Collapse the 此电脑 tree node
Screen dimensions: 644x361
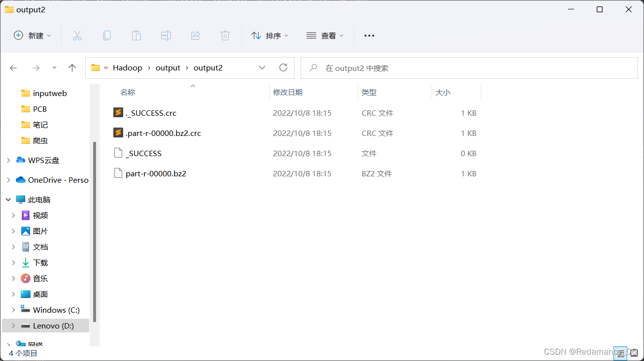(8, 199)
